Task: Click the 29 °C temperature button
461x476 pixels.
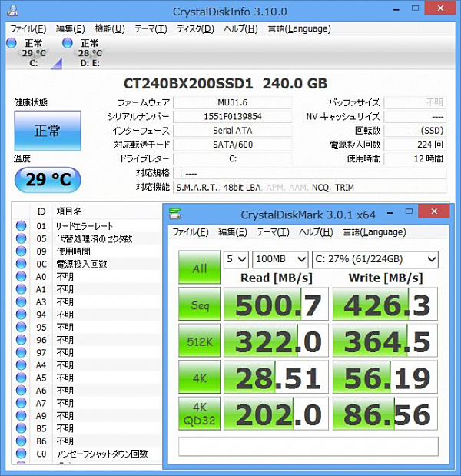Action: point(48,180)
